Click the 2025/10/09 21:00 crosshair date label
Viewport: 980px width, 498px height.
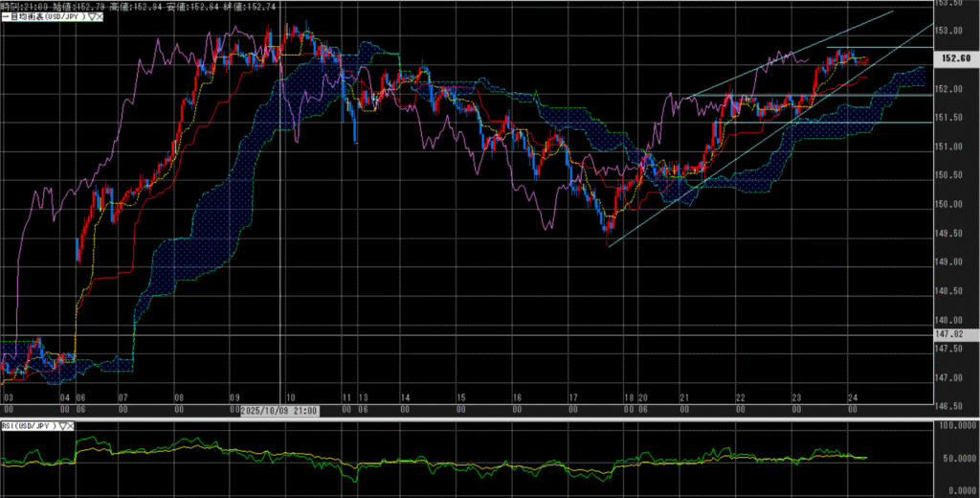(x=278, y=411)
